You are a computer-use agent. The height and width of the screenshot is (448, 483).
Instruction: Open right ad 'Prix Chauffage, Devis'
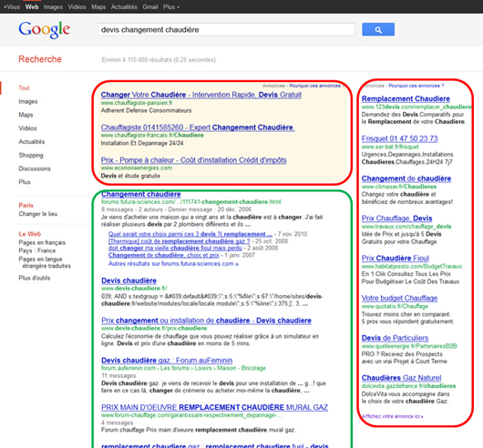(x=396, y=219)
